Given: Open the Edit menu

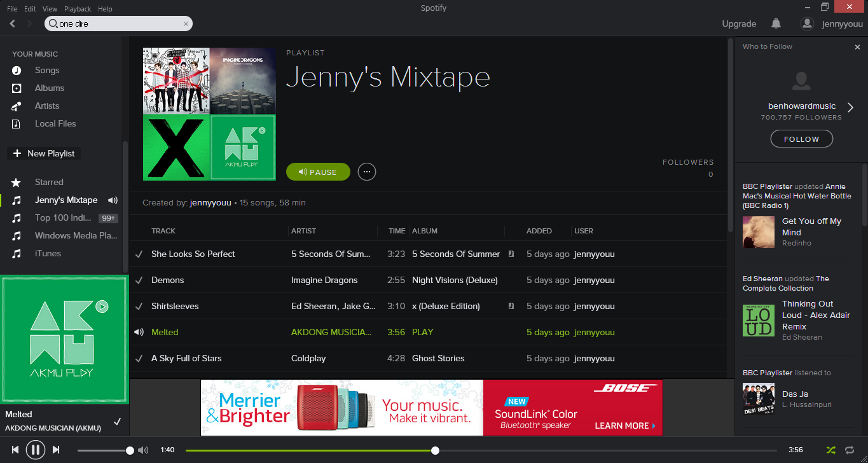Looking at the screenshot, I should (x=30, y=9).
